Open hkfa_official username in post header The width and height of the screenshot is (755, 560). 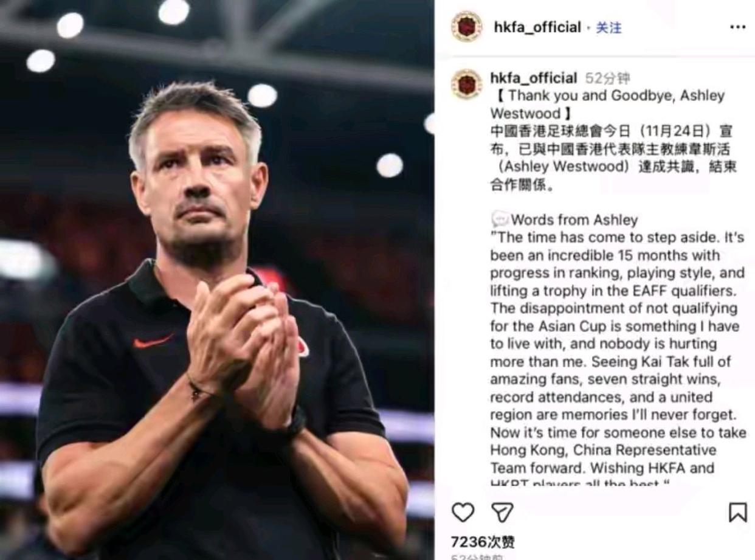pos(537,27)
